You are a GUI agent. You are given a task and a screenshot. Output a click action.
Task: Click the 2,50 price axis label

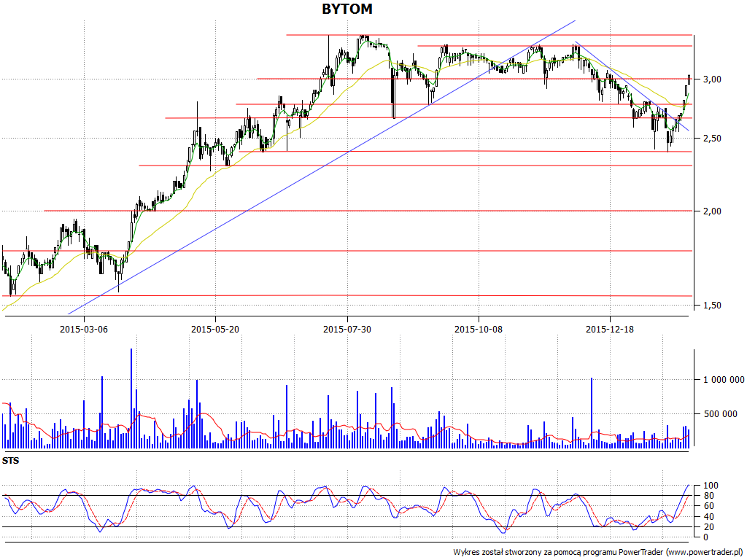712,138
